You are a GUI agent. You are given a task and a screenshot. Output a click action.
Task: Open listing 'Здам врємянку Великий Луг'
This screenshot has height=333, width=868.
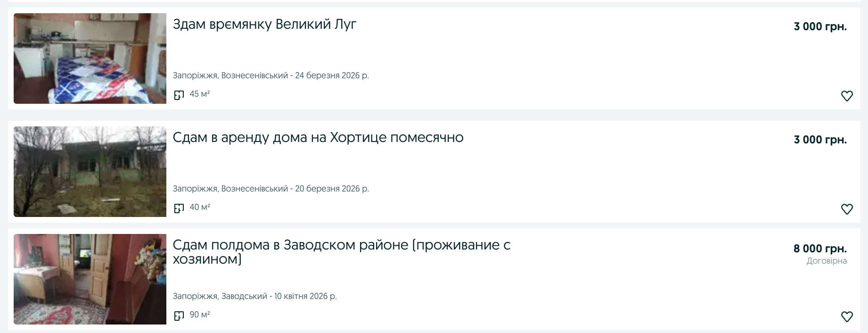(264, 24)
